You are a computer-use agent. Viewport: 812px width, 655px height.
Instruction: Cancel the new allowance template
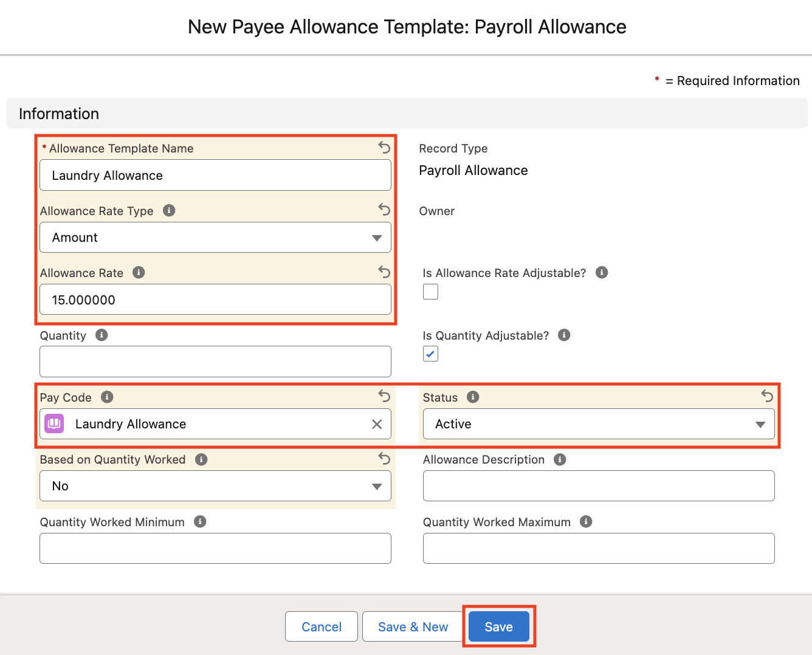pos(322,626)
